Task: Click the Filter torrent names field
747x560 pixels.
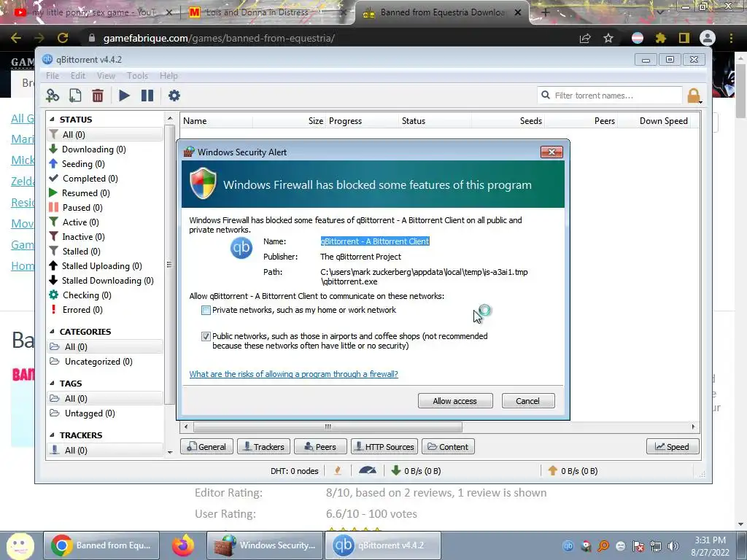Action: click(x=610, y=96)
